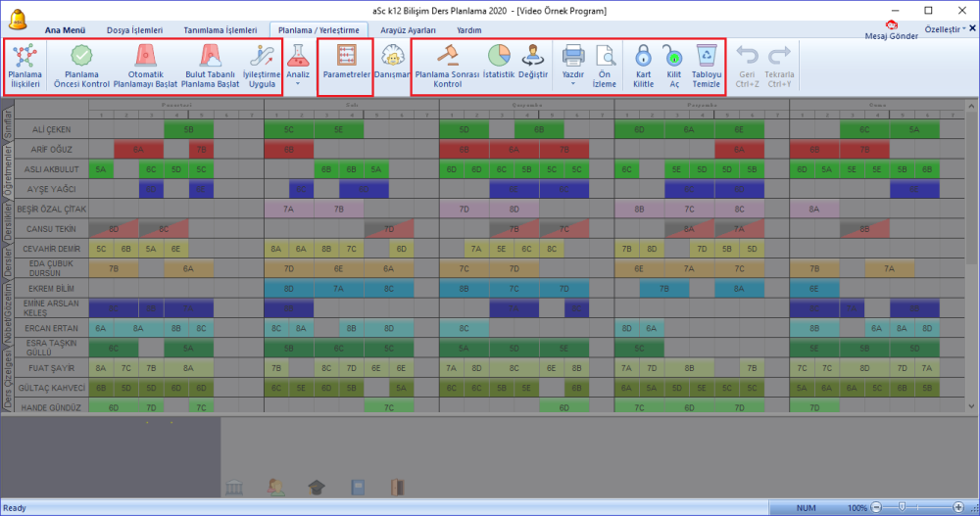Select teacher row ARİF OĞUZ

pos(51,149)
